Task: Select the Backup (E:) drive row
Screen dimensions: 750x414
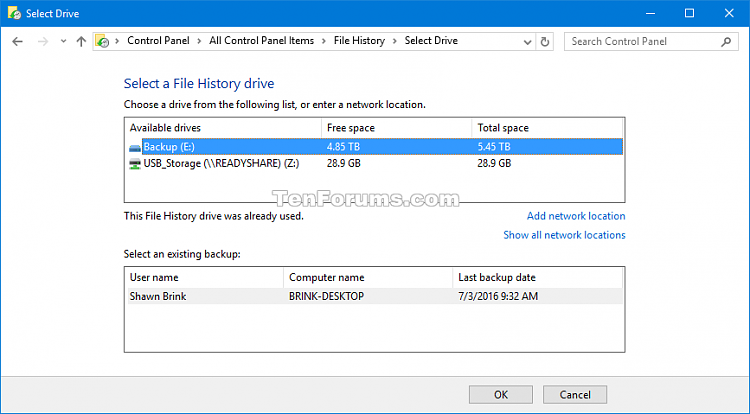Action: [x=375, y=147]
